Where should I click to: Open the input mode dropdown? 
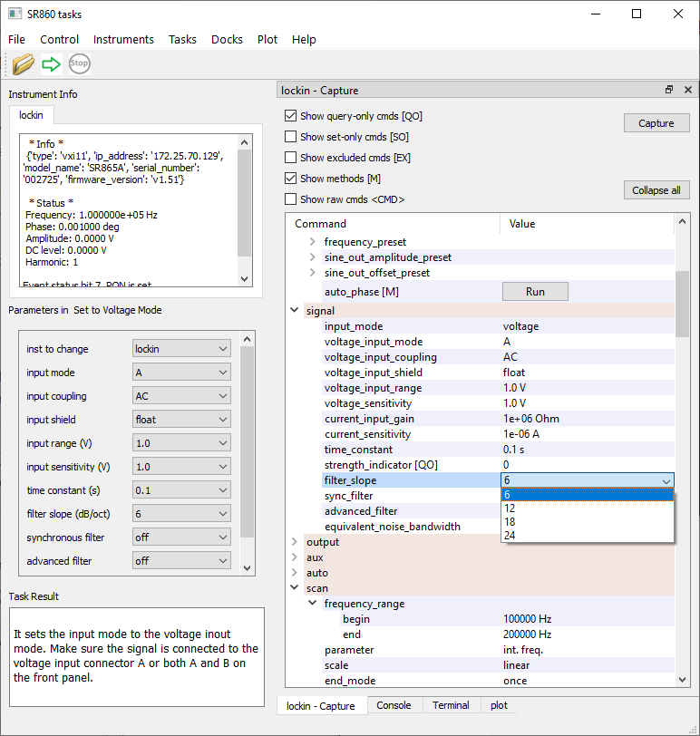[x=181, y=373]
